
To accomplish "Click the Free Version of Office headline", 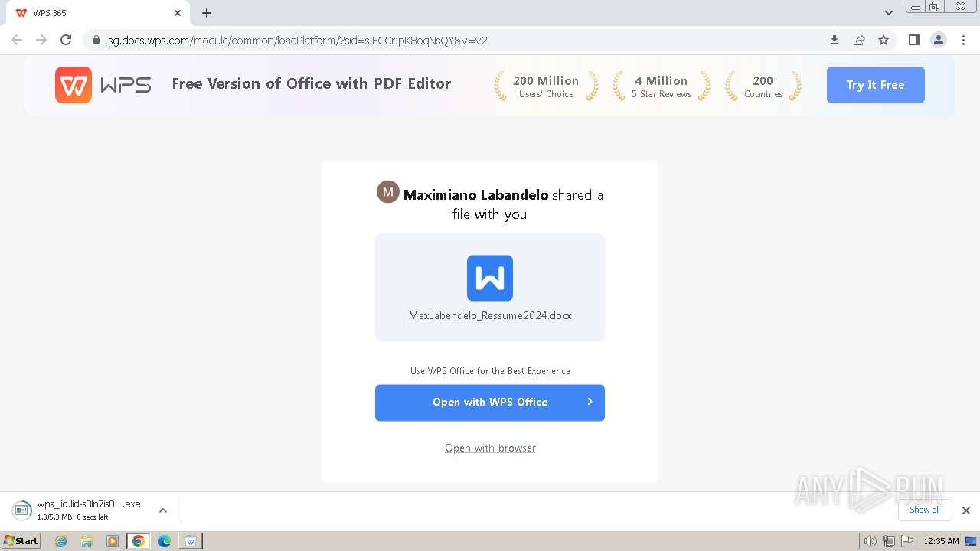I will pos(312,84).
